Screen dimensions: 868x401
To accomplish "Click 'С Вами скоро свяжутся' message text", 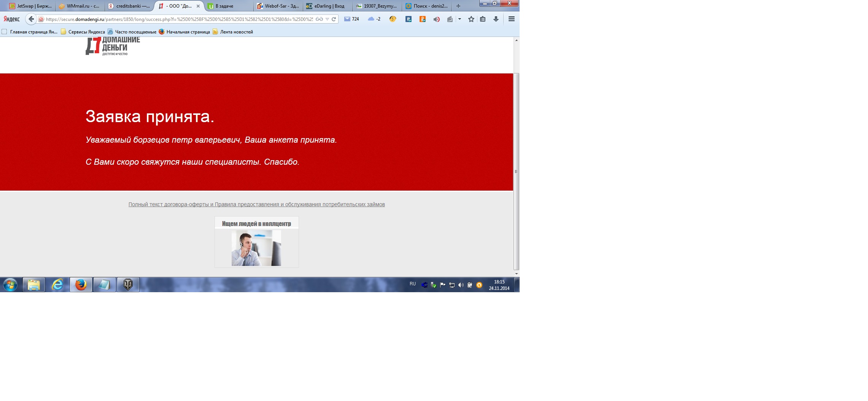I will 192,162.
